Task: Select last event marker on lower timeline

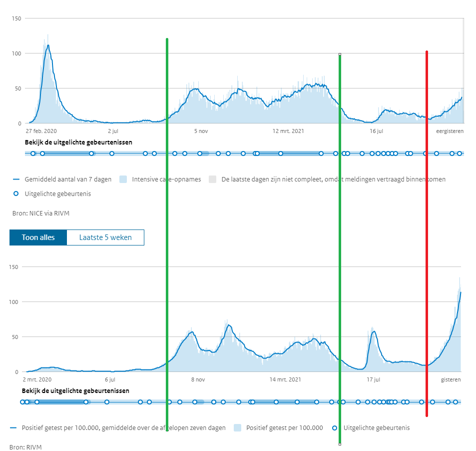Action: (456, 402)
